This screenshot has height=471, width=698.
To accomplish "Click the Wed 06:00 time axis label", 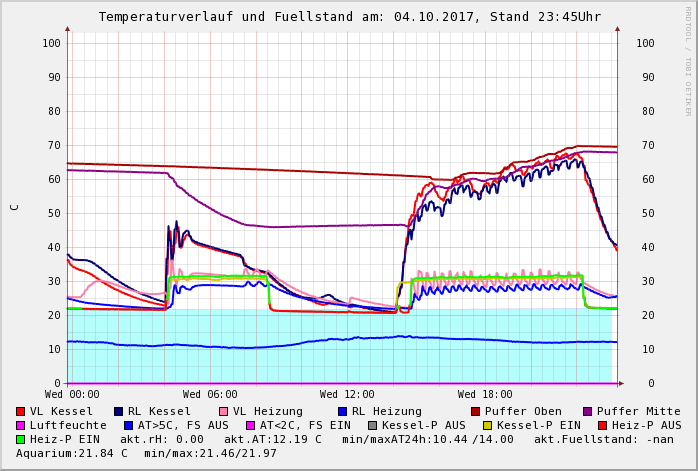I will click(x=210, y=395).
